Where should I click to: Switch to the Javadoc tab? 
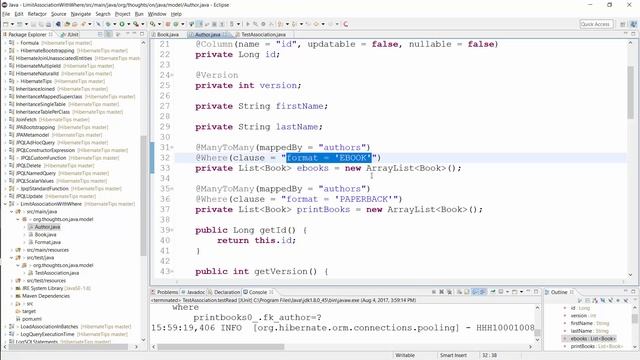point(193,292)
